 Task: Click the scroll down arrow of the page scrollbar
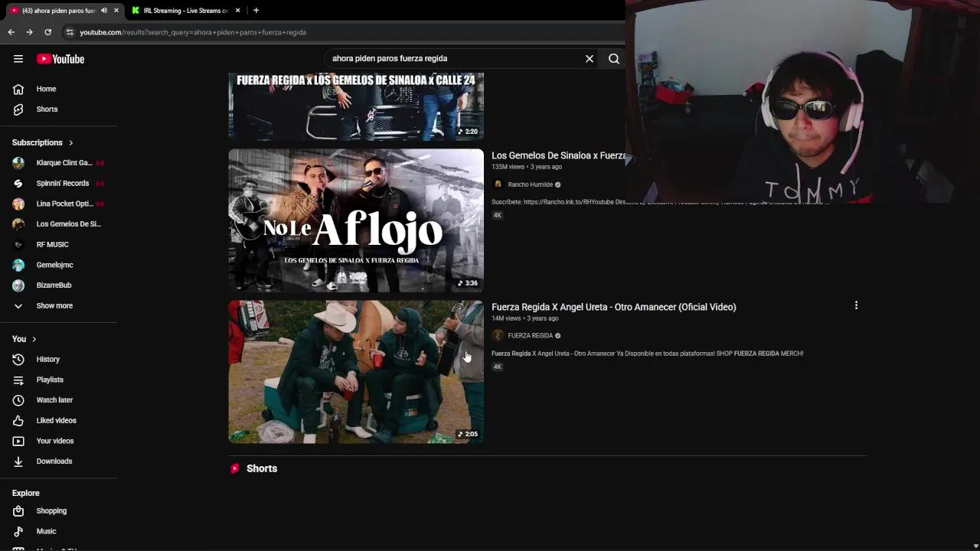(975, 546)
